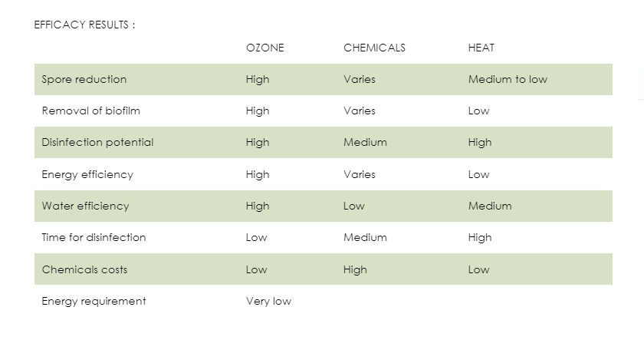
Task: Select the 'Very low' ozone cell
Action: [268, 301]
